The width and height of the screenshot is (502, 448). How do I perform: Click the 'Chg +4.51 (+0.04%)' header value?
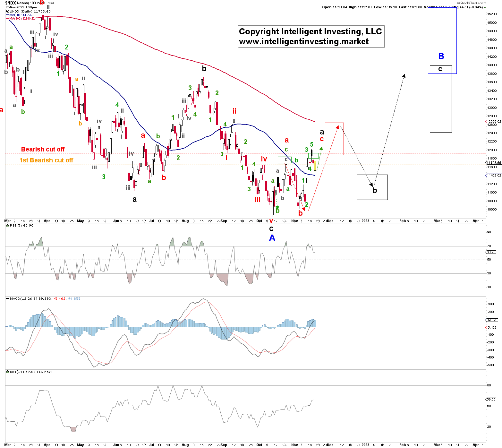click(x=467, y=7)
